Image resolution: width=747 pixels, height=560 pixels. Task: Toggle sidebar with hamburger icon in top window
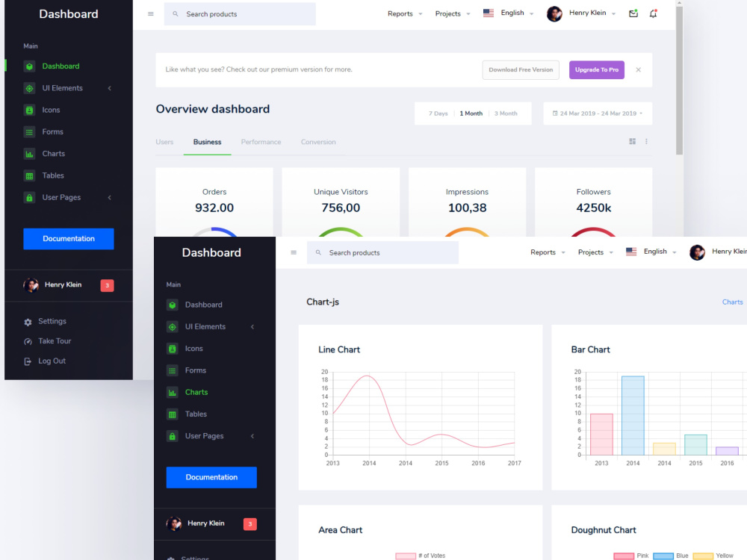click(151, 13)
